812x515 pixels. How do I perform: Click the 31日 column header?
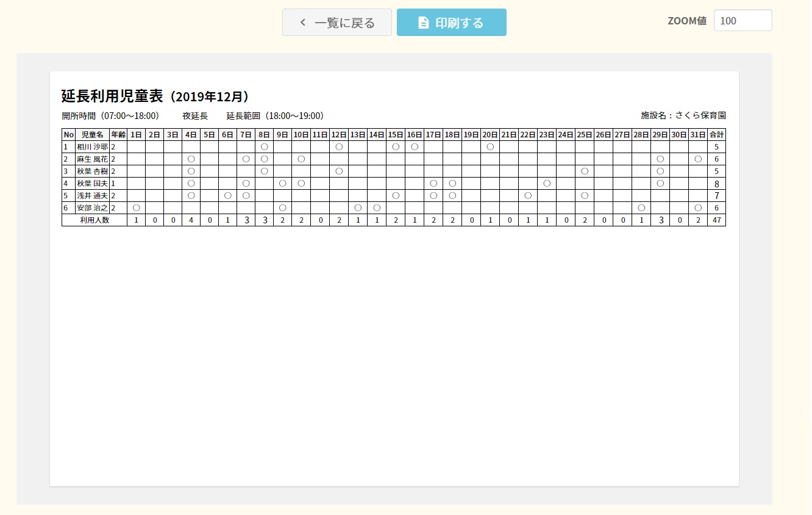[x=698, y=135]
